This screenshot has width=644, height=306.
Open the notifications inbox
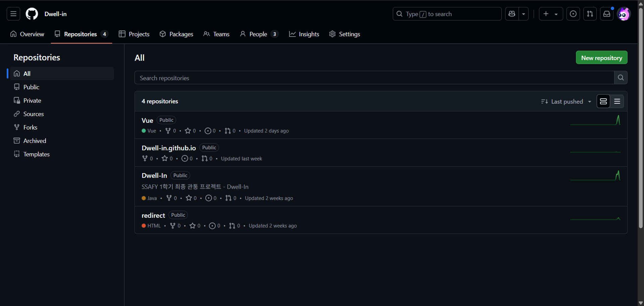pyautogui.click(x=607, y=14)
